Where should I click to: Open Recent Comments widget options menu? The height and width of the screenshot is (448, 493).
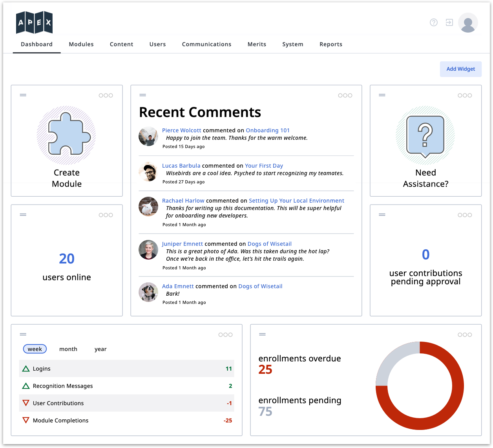345,95
